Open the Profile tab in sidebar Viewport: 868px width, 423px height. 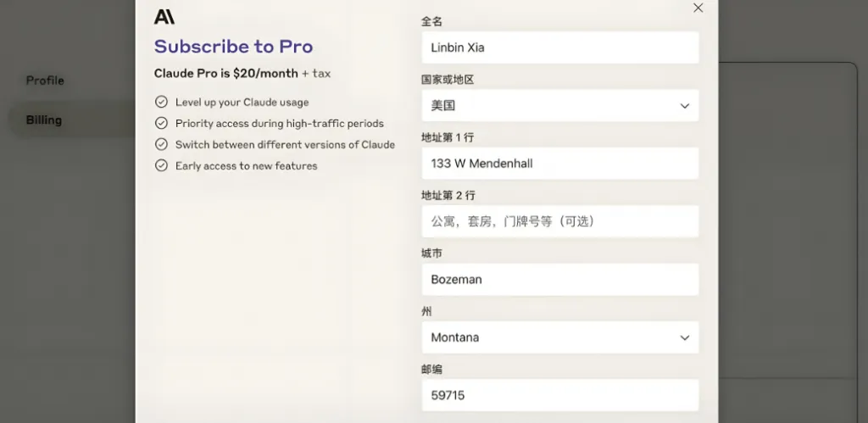coord(45,81)
